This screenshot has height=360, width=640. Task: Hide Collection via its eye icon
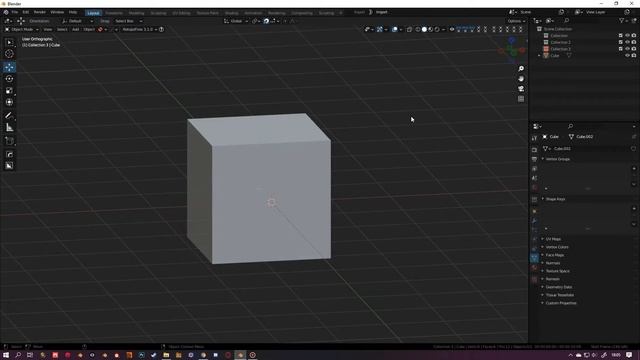coord(627,36)
